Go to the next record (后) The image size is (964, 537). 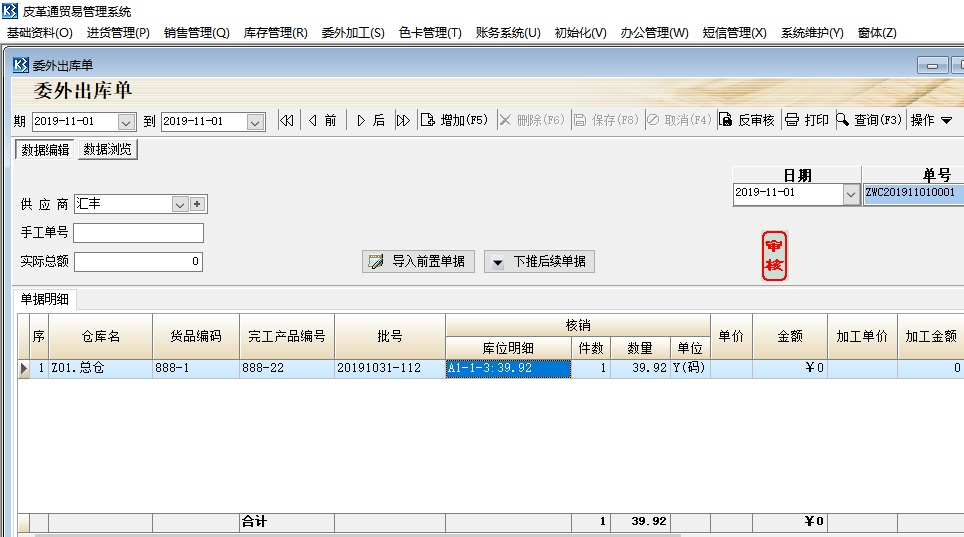pos(371,120)
